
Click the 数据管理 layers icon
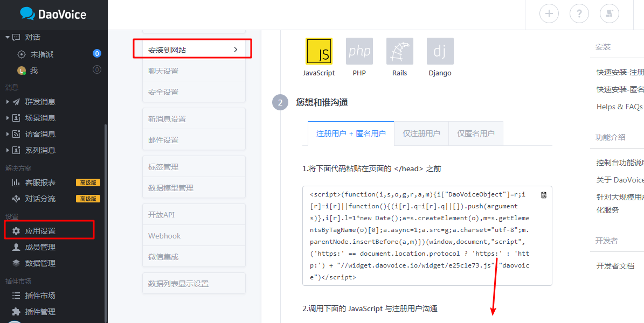[x=16, y=263]
